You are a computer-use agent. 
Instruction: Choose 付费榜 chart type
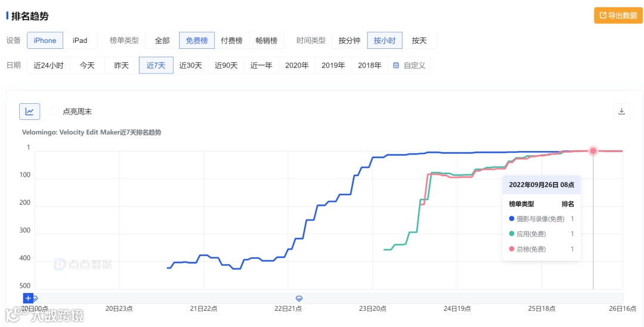click(231, 41)
